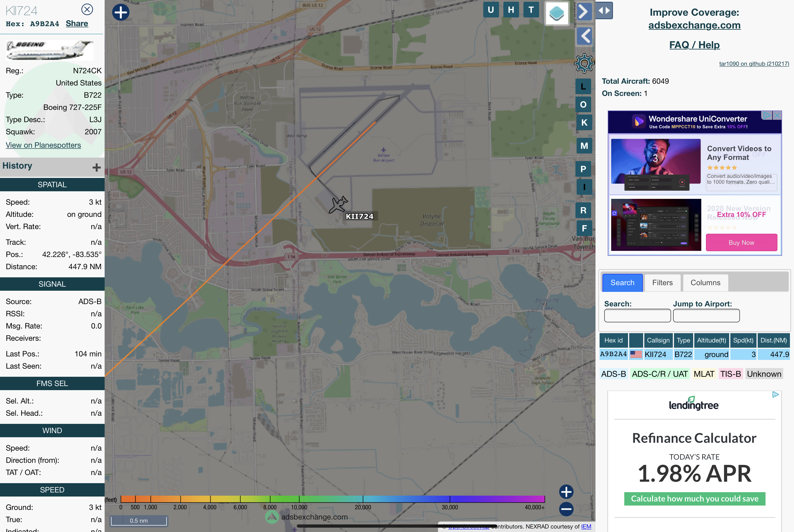794x532 pixels.
Task: Toggle the R map button
Action: click(x=583, y=210)
